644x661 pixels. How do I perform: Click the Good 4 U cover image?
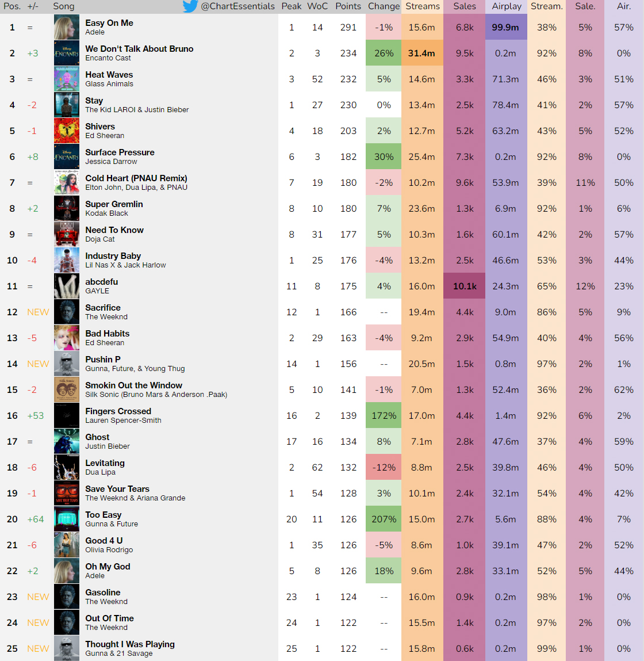[67, 545]
